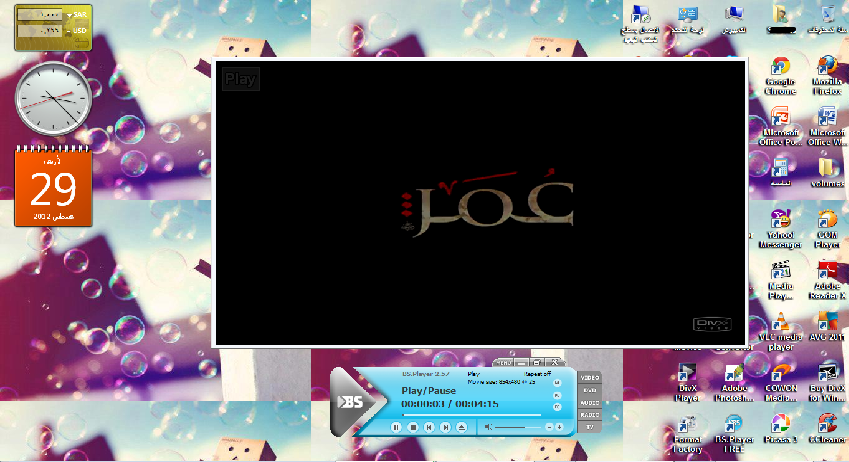
Task: Select the calculator shortcut on the desktop
Action: [x=780, y=173]
